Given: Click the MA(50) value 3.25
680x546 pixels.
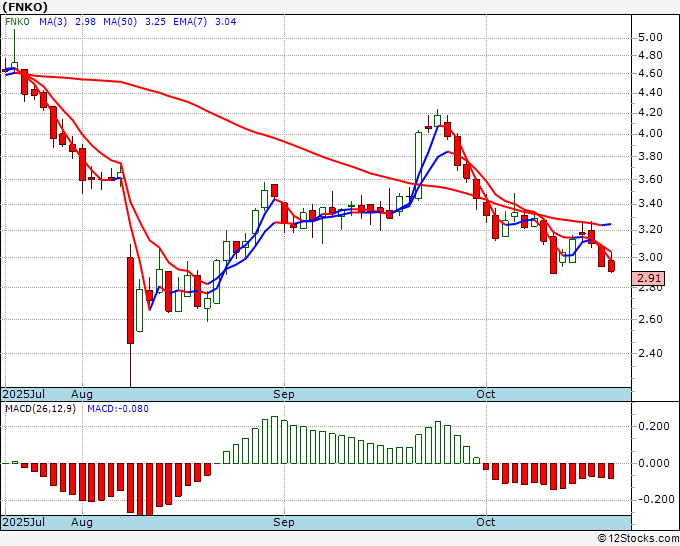Looking at the screenshot, I should 155,22.
